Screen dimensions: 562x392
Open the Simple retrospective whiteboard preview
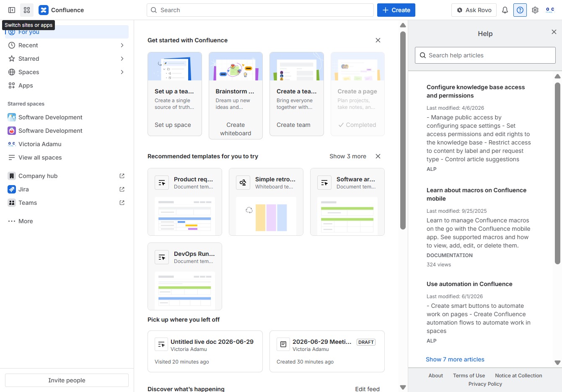(x=266, y=216)
